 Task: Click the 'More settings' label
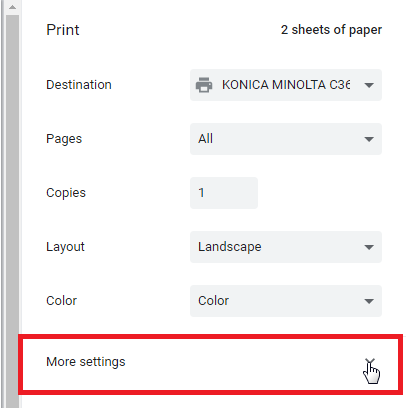click(x=86, y=362)
